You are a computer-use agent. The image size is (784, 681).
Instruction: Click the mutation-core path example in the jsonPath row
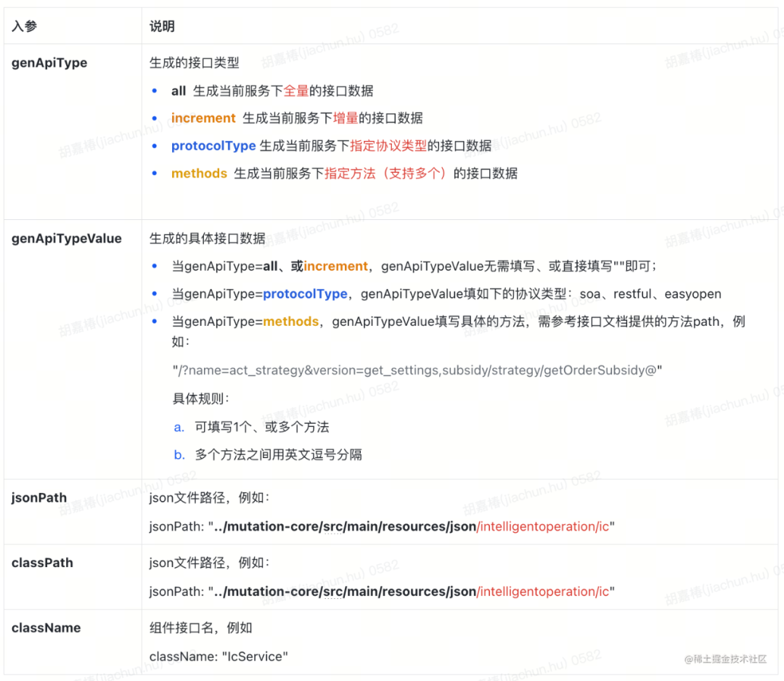coord(382,526)
